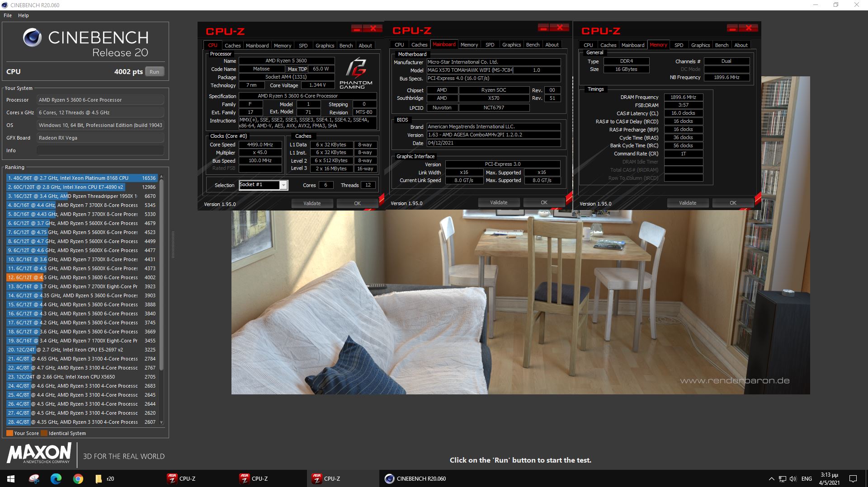The image size is (868, 487).
Task: Switch to the first CPU-Z taskbar item
Action: (x=198, y=478)
